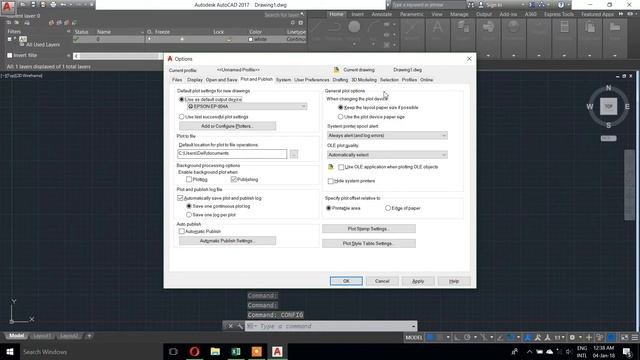
Task: Close the command line with its X icon
Action: (230, 326)
